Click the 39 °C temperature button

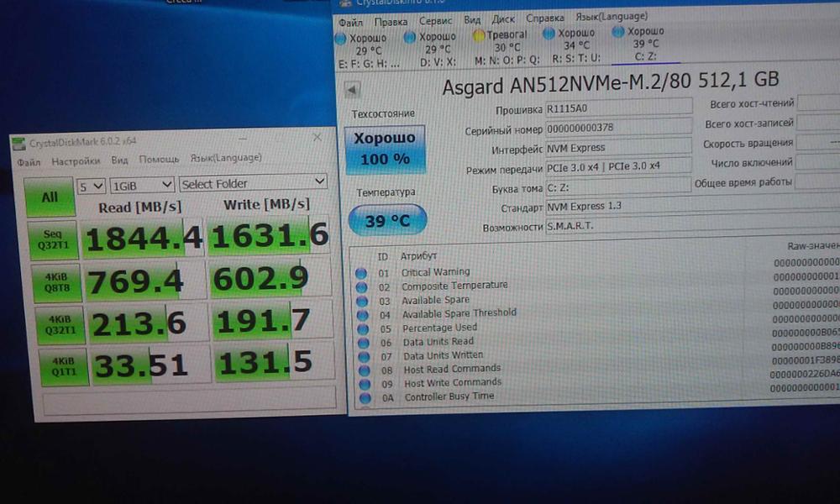click(388, 220)
